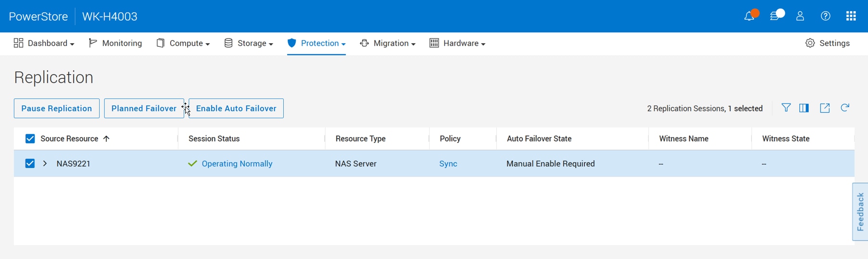Open the Protection dropdown menu
The image size is (868, 259).
coord(316,43)
